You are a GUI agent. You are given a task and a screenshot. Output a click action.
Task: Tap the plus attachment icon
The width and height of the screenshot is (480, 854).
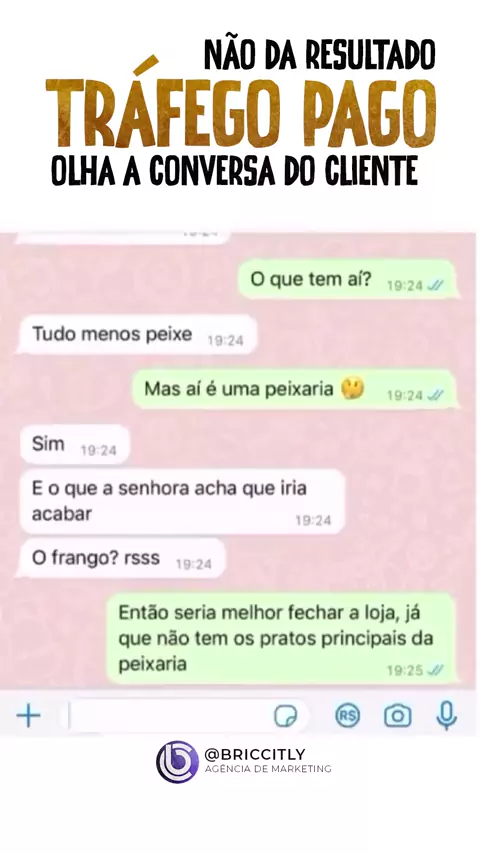click(x=28, y=716)
